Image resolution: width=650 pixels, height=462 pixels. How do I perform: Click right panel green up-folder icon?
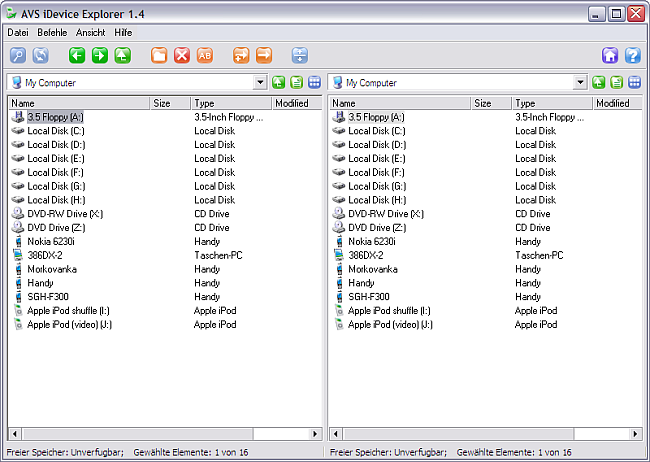pos(599,83)
